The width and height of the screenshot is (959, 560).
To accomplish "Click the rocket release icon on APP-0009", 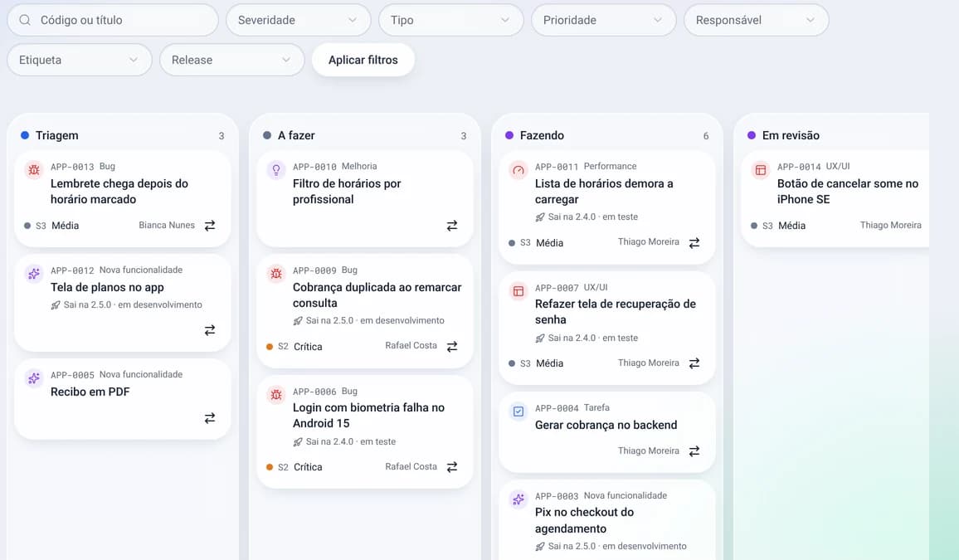I will coord(298,320).
